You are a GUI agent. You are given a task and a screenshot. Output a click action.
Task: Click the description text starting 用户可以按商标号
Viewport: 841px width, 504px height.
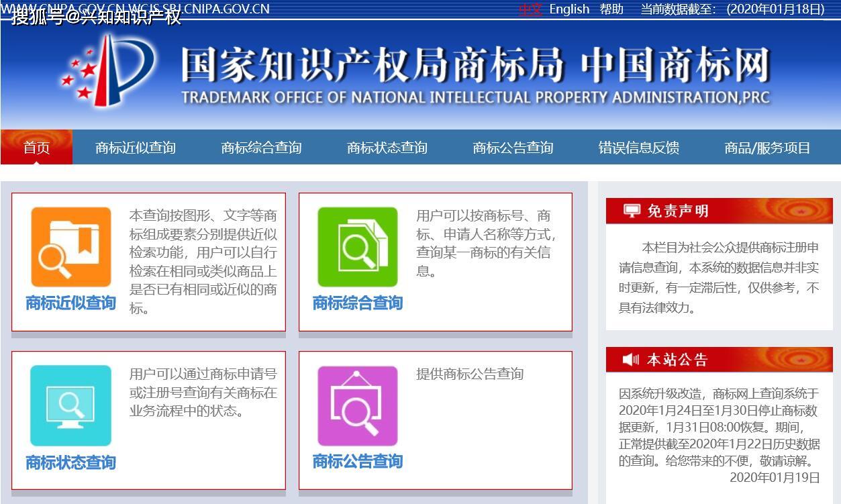point(487,244)
